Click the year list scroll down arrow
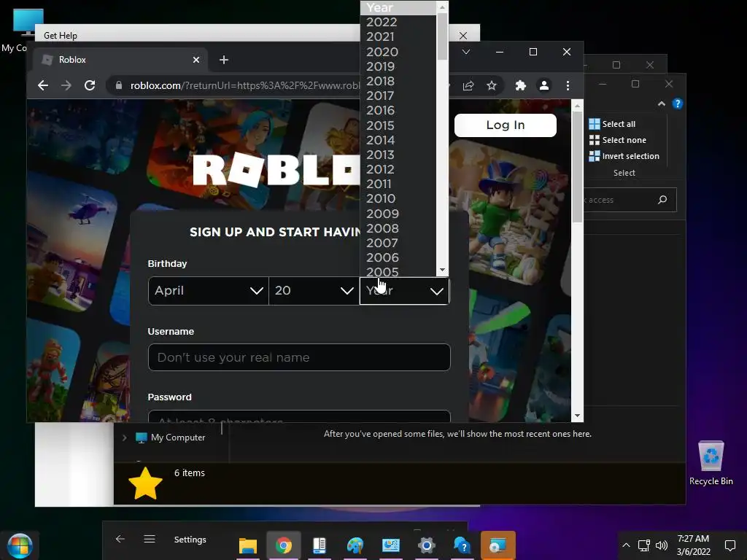The height and width of the screenshot is (560, 747). click(442, 270)
